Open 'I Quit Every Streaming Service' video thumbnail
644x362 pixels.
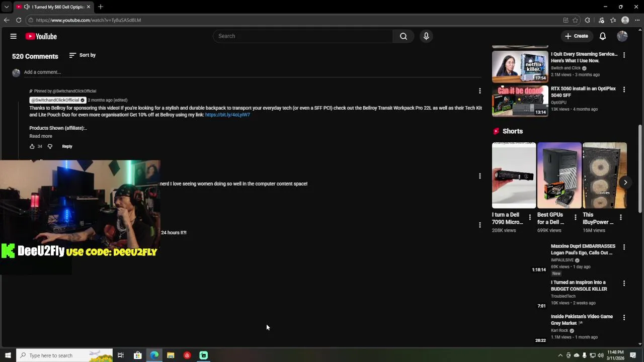click(x=520, y=67)
